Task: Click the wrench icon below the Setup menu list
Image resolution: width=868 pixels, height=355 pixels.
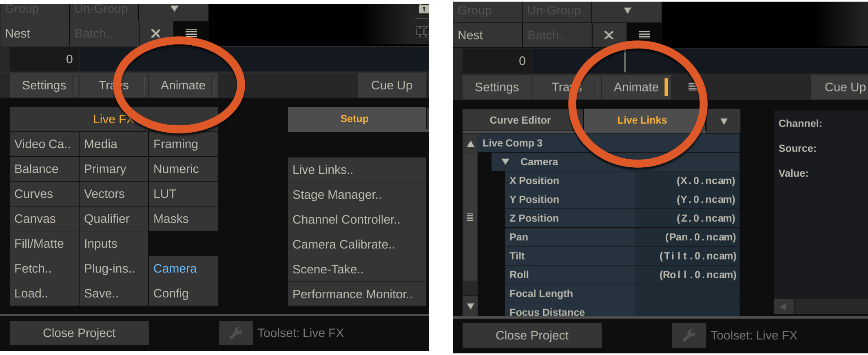Action: coord(236,333)
